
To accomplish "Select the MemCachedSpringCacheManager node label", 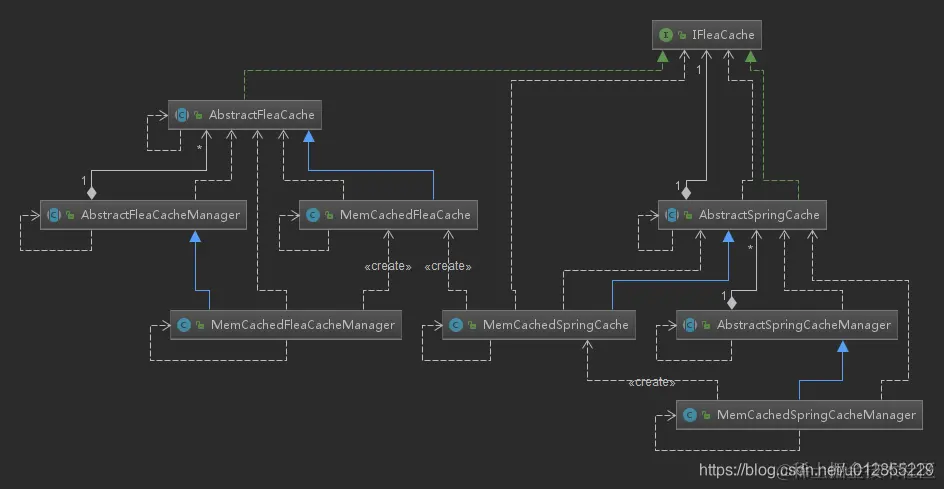I will click(816, 415).
